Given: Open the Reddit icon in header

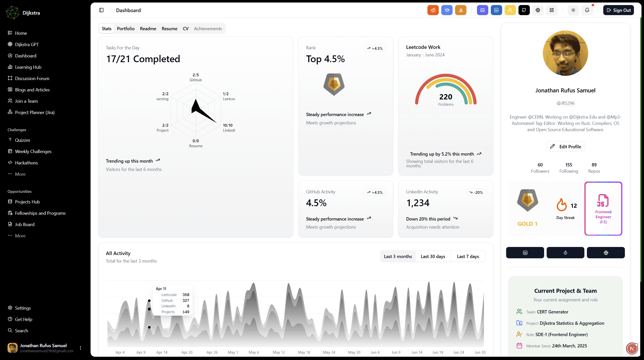Looking at the screenshot, I should point(433,10).
